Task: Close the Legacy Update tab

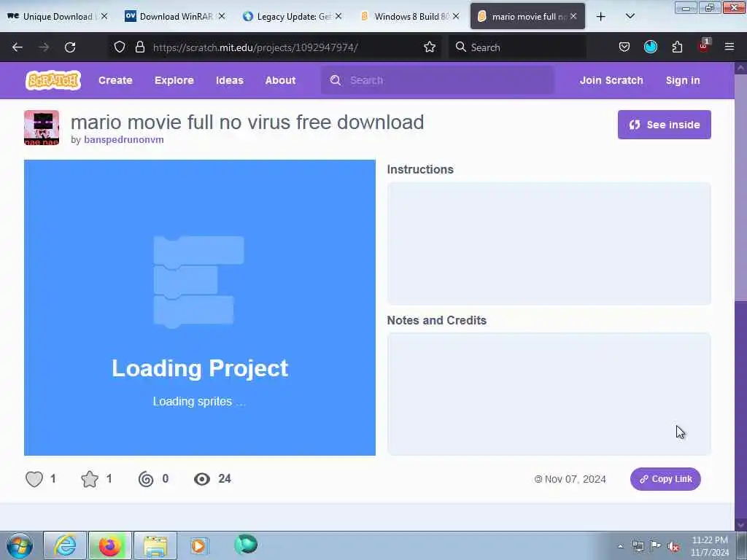Action: [x=338, y=16]
